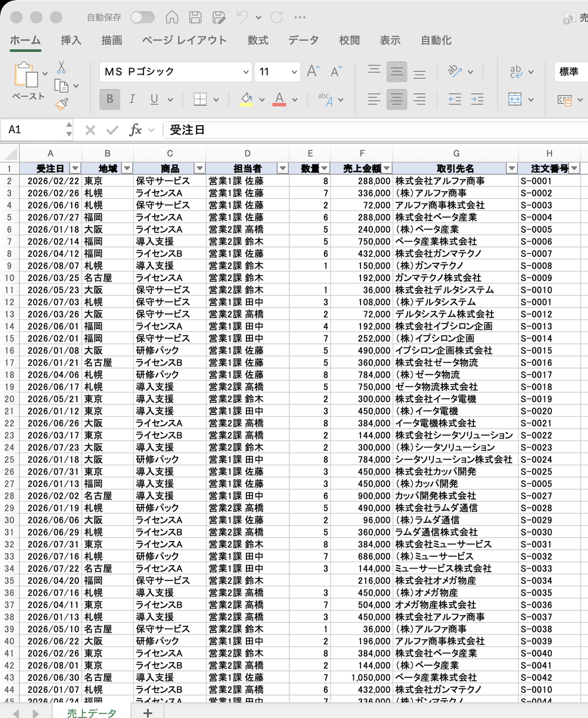
Task: Open the Undo history dropdown arrow
Action: 259,19
